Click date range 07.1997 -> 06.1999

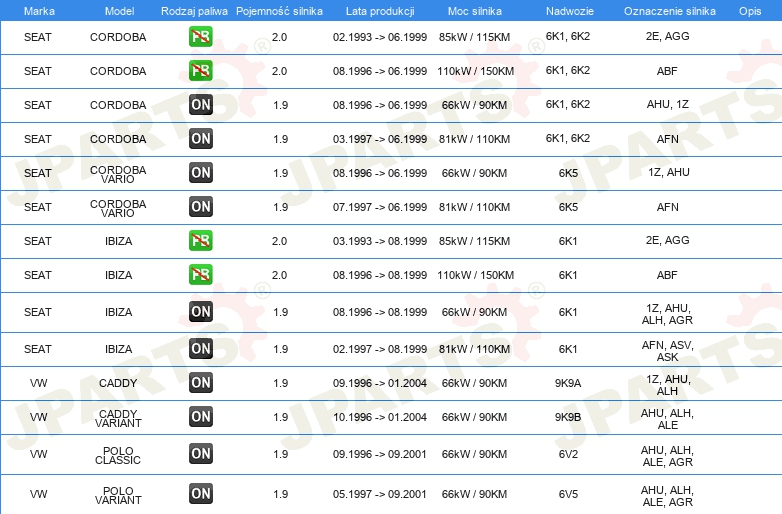pos(380,207)
